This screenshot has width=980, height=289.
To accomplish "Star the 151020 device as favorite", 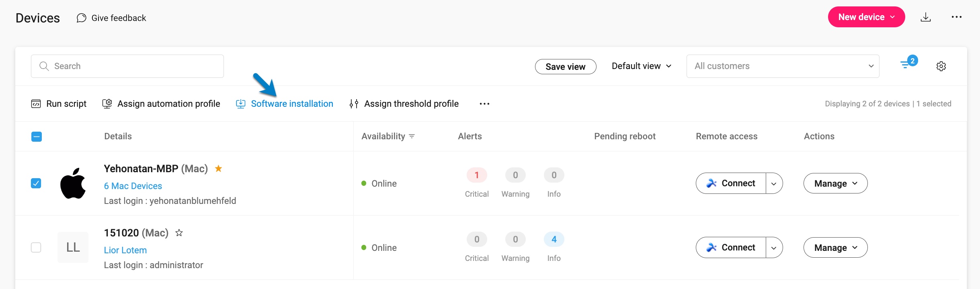I will [x=179, y=233].
